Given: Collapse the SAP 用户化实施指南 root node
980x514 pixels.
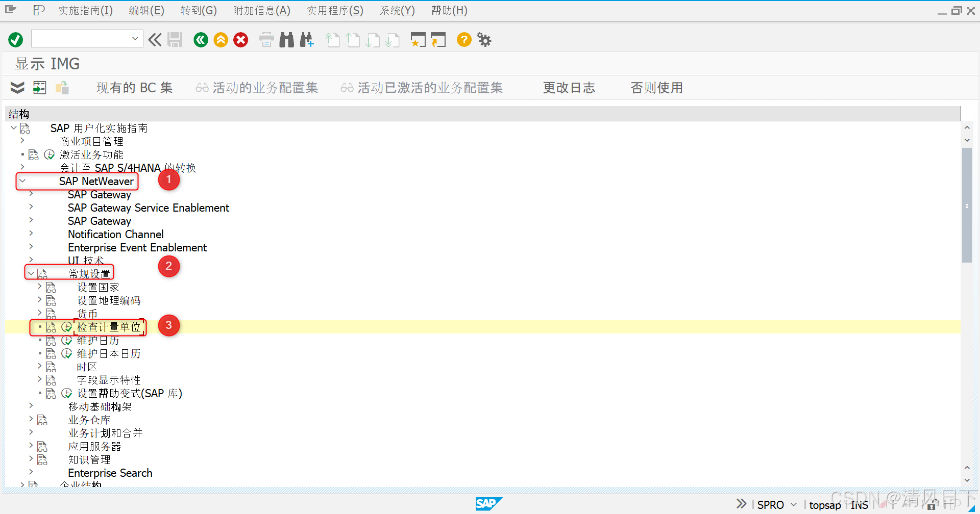Looking at the screenshot, I should (x=14, y=127).
